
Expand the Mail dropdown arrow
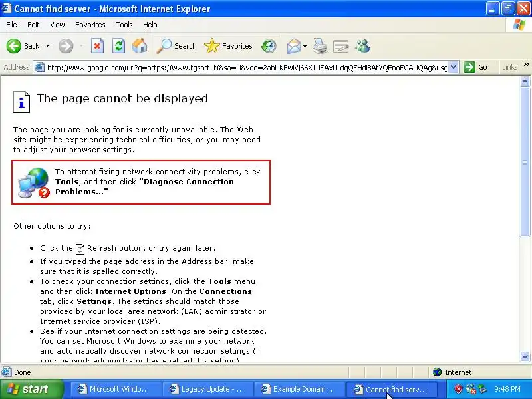[305, 46]
